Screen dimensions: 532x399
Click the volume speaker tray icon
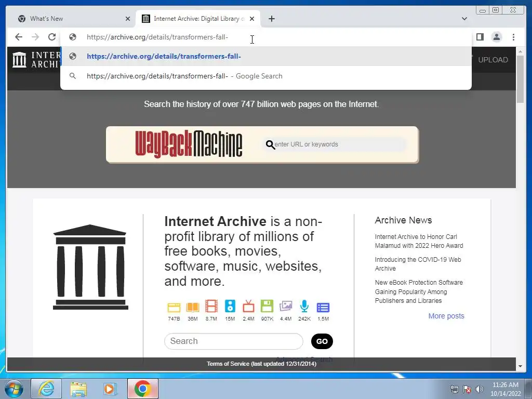point(479,389)
